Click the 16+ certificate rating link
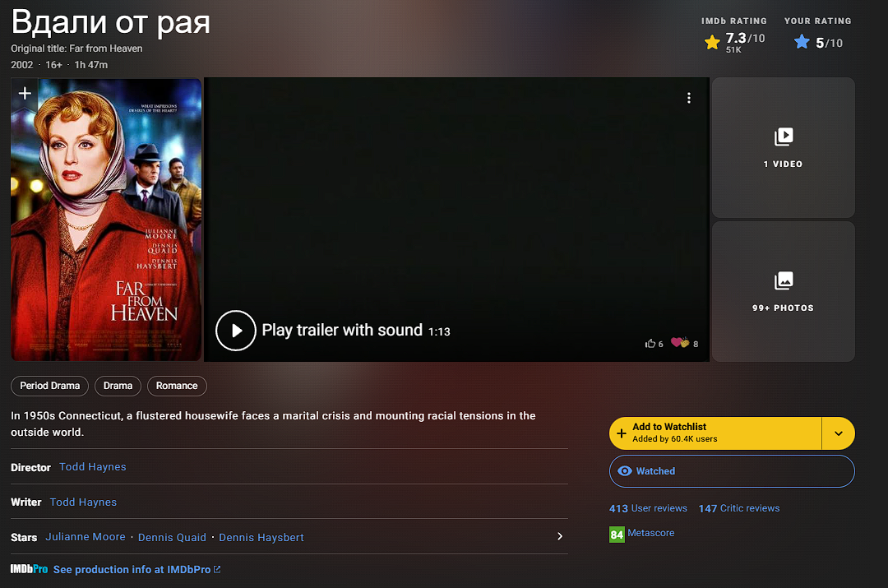 click(x=53, y=65)
